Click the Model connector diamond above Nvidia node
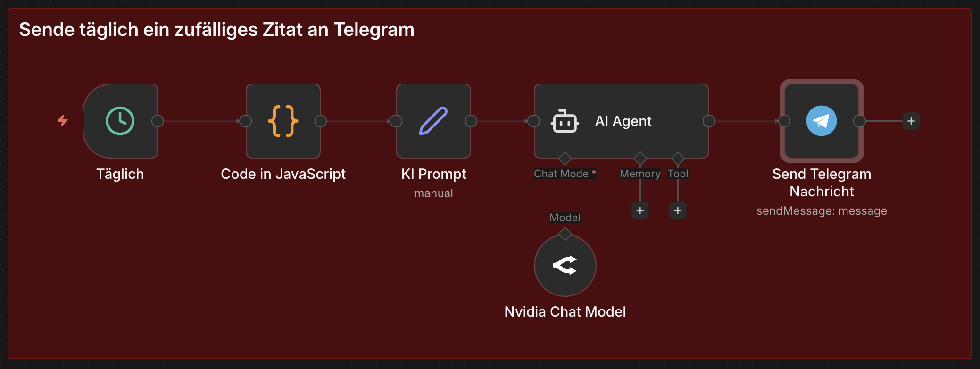This screenshot has height=369, width=980. tap(565, 234)
